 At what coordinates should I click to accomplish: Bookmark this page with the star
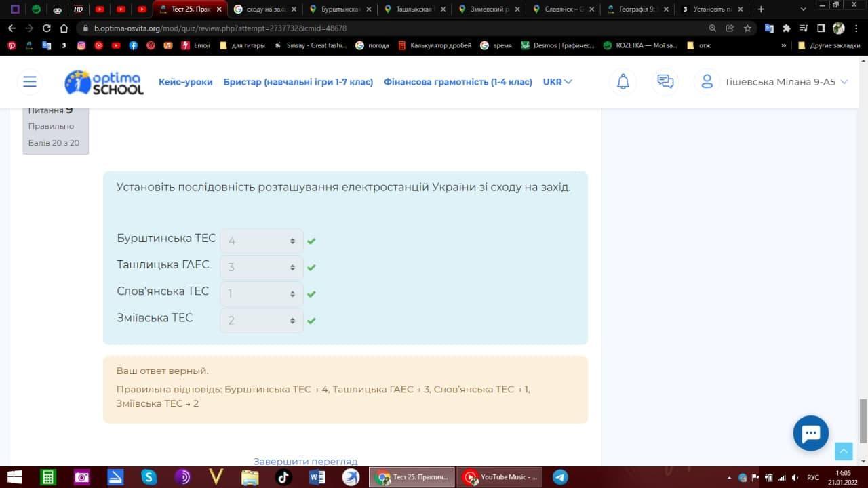pyautogui.click(x=747, y=28)
